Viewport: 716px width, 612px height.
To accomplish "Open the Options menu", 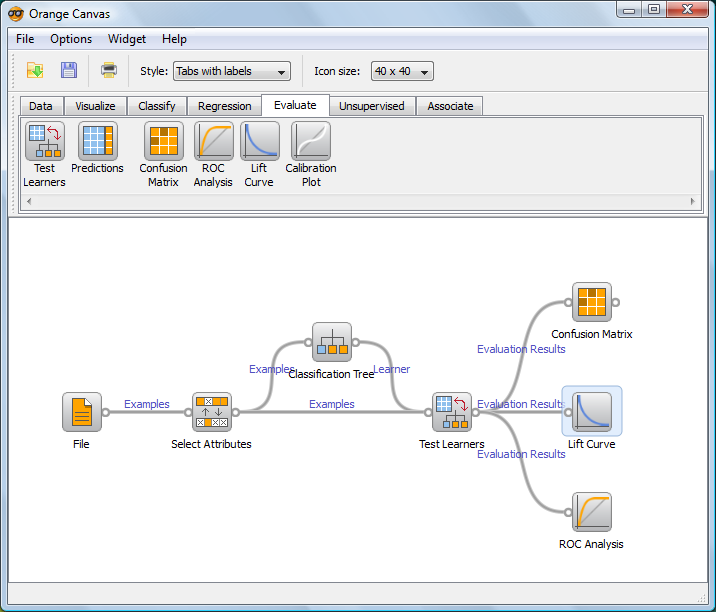I will point(71,39).
